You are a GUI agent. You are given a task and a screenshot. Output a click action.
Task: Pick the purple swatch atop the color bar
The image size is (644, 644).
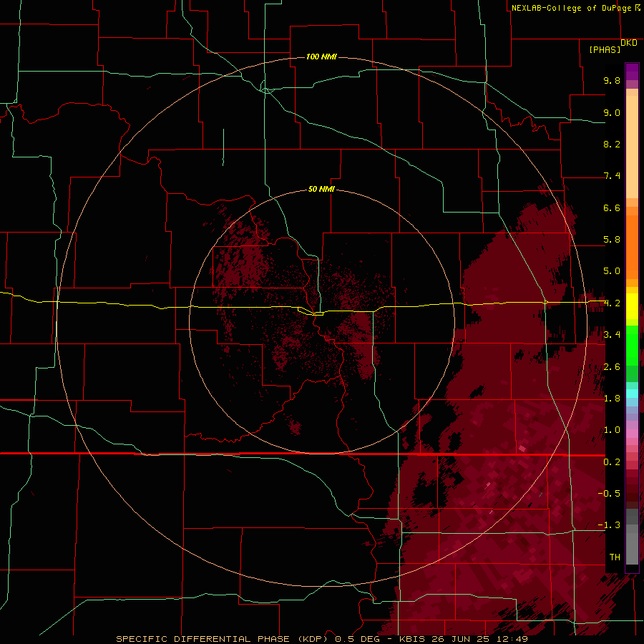click(x=632, y=72)
